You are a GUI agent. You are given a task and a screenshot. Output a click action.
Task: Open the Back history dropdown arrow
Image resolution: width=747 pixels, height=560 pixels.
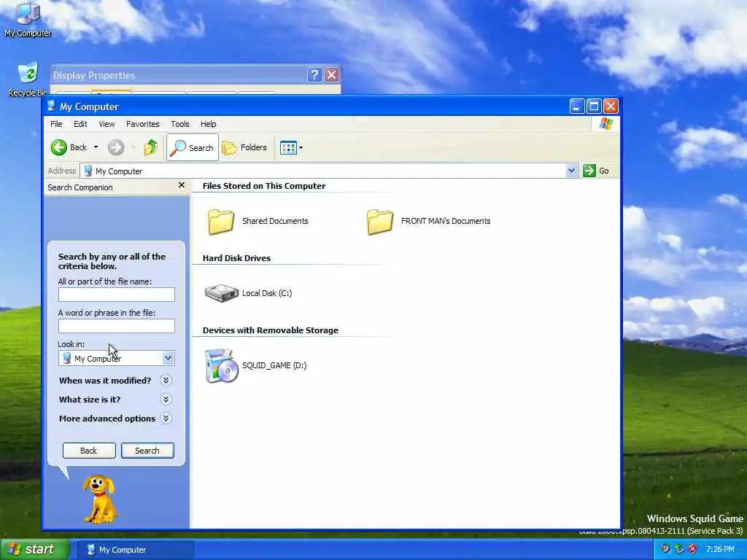point(96,147)
